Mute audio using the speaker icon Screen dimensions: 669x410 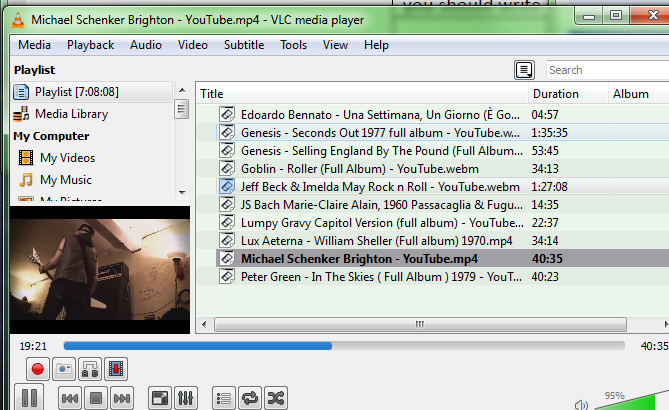click(x=581, y=404)
